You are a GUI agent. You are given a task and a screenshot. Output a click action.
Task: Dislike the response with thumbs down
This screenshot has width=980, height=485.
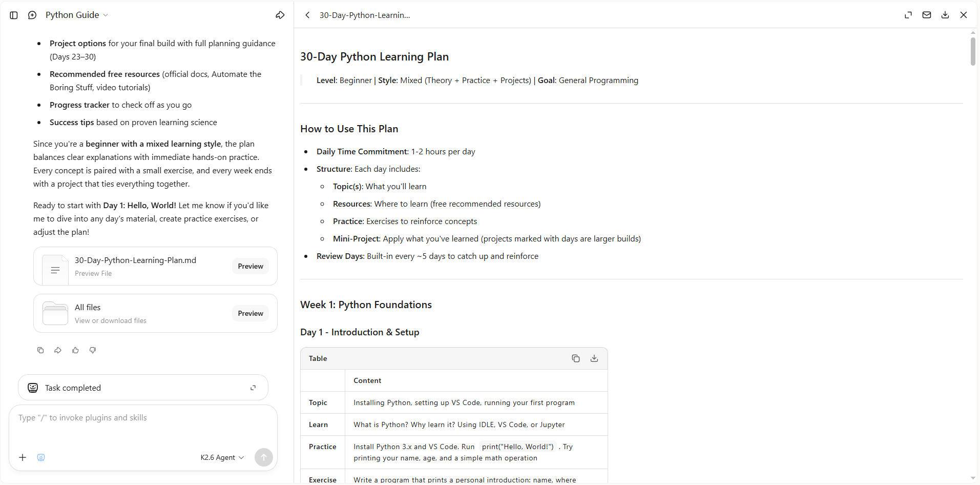coord(93,350)
